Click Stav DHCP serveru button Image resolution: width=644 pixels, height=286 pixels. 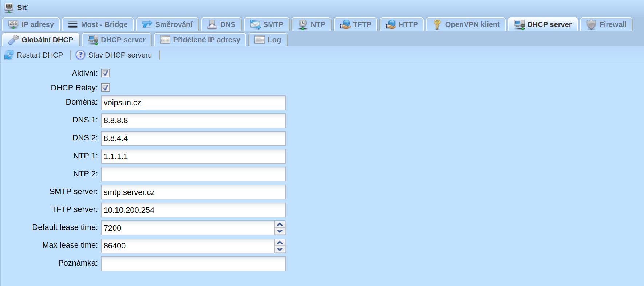114,55
